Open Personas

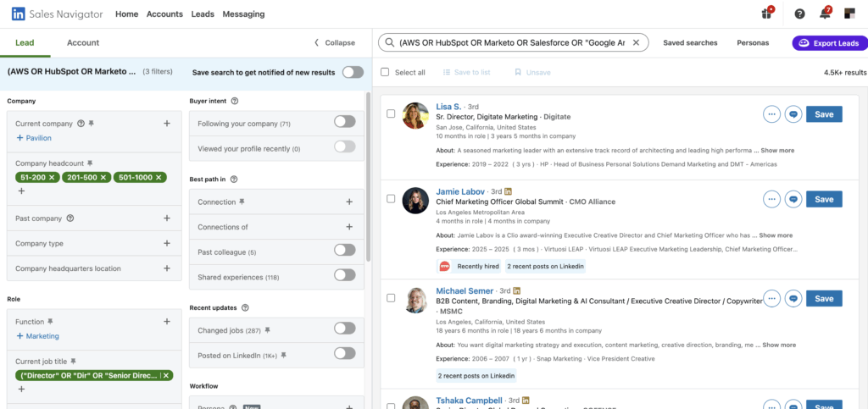(x=753, y=42)
